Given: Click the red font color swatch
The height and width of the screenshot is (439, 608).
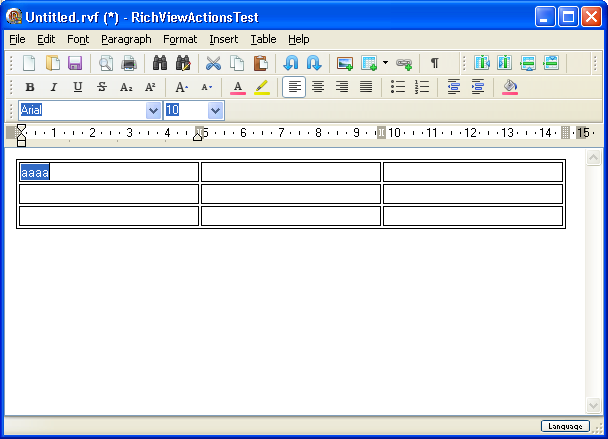Looking at the screenshot, I should tap(238, 87).
